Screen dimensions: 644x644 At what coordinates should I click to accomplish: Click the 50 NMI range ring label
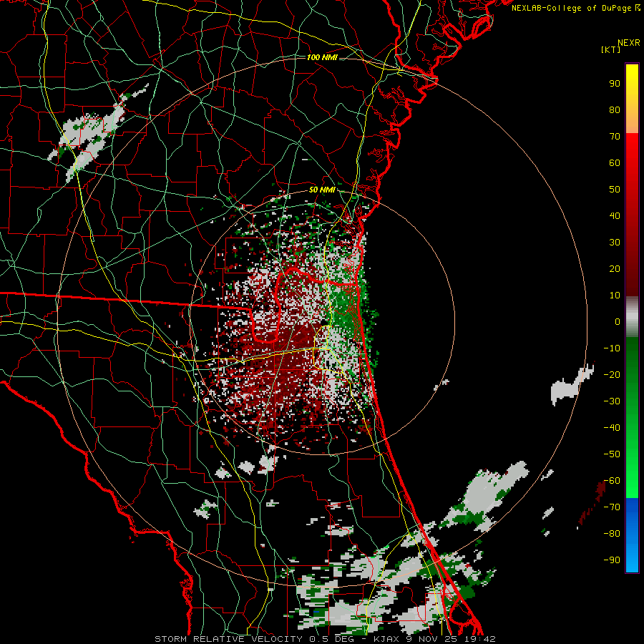tap(322, 190)
